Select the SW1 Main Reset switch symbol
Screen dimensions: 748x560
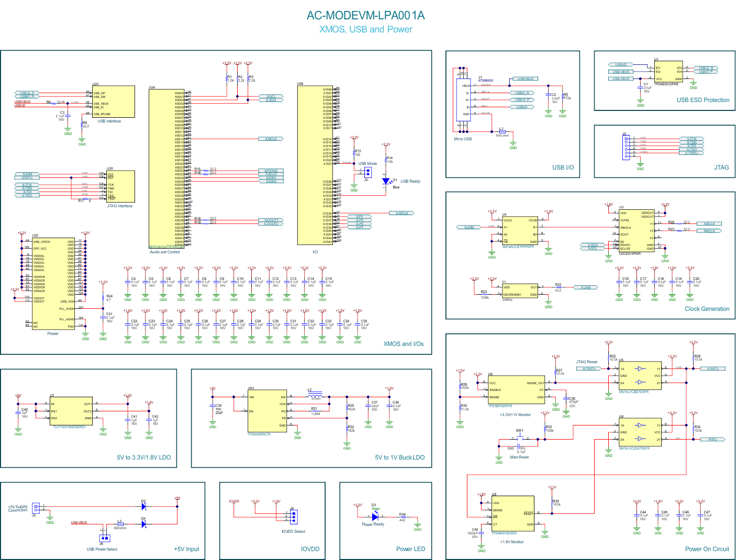click(520, 439)
